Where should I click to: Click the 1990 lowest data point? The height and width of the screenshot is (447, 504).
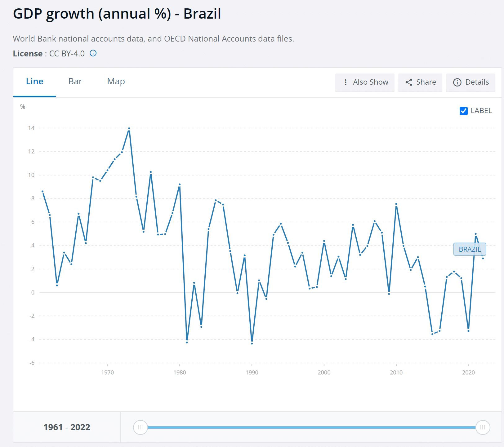[252, 343]
